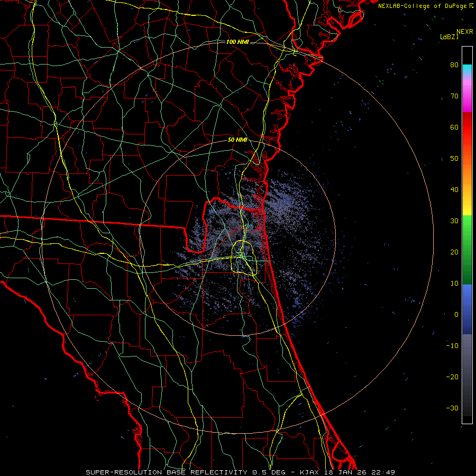Click the dBZ units label
Image resolution: width=476 pixels, height=476 pixels.
(449, 37)
